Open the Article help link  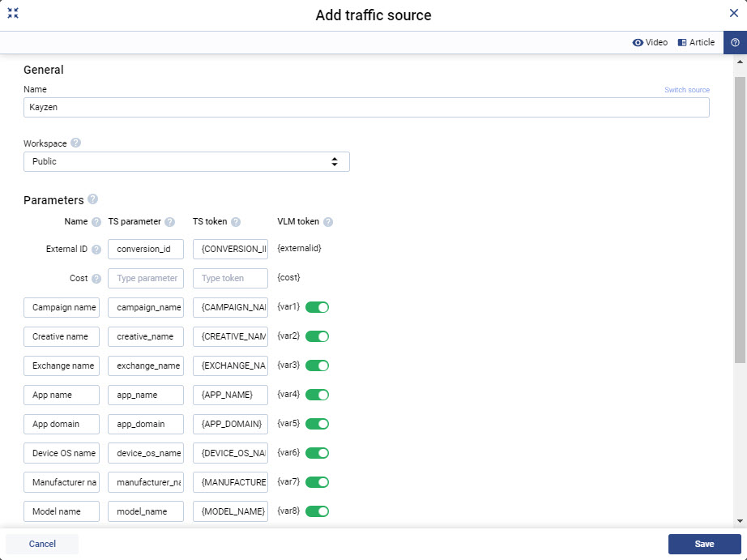pyautogui.click(x=696, y=43)
